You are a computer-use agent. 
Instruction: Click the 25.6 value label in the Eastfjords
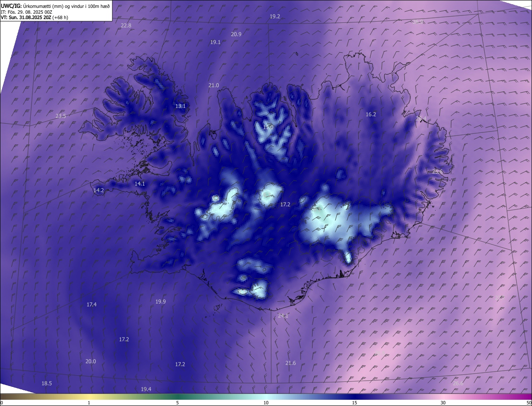[437, 172]
